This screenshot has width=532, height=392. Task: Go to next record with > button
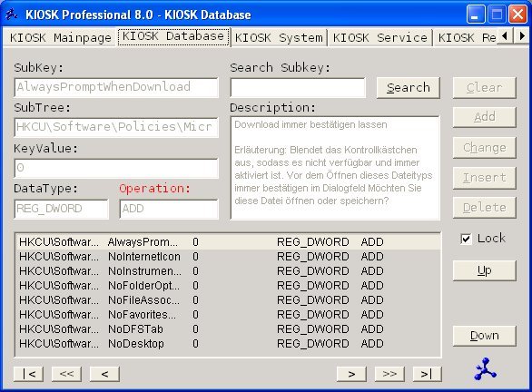[351, 374]
